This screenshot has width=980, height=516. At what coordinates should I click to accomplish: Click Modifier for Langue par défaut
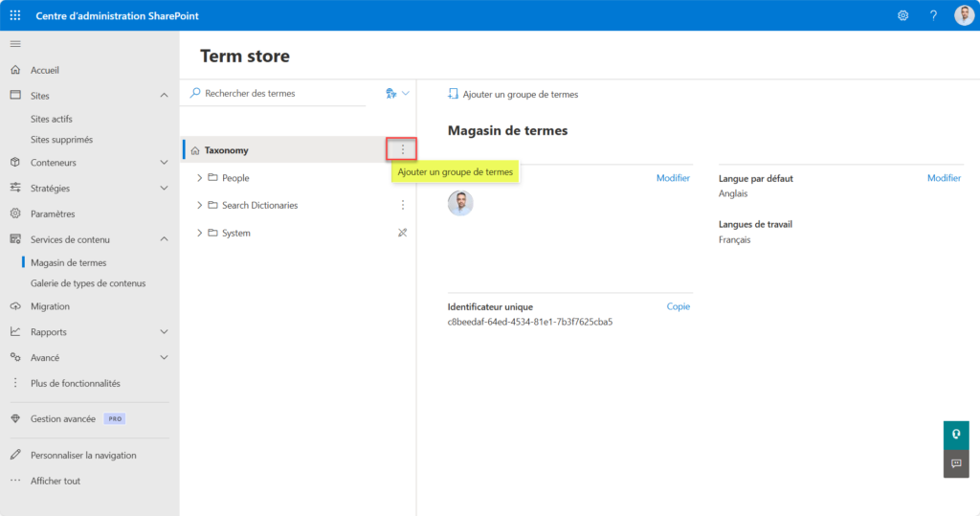click(944, 178)
